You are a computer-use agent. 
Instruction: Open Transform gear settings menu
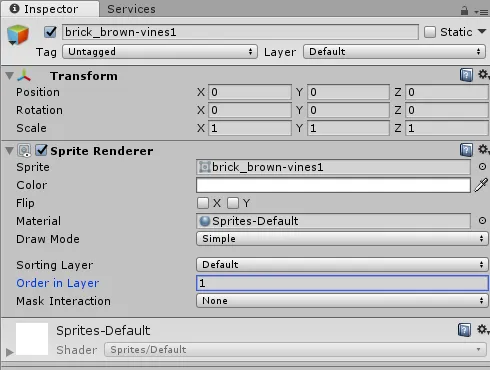(483, 74)
